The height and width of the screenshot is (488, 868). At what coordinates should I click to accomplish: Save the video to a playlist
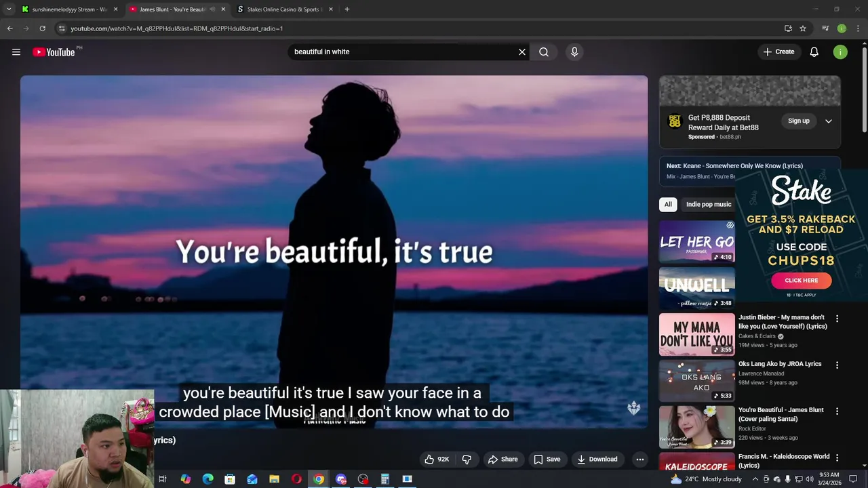tap(547, 459)
